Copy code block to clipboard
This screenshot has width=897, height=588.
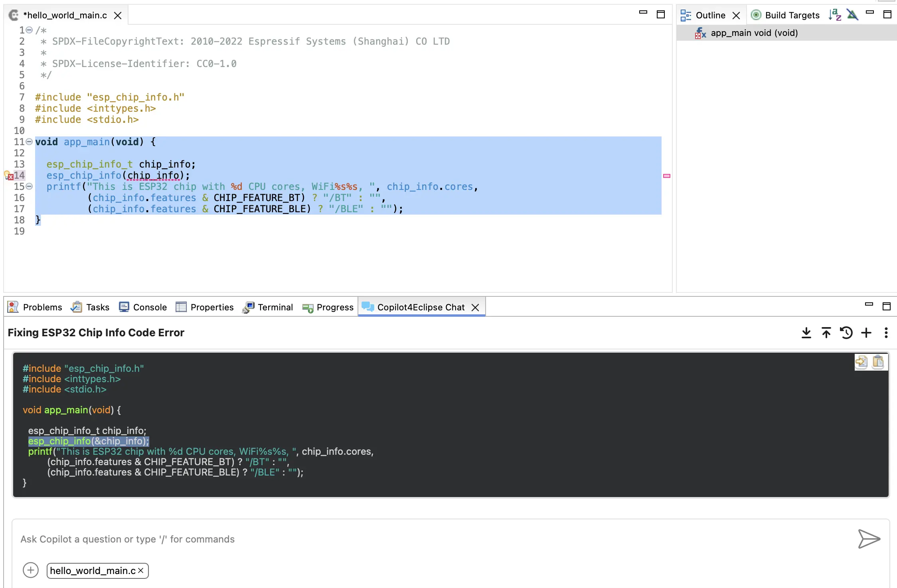pos(878,362)
